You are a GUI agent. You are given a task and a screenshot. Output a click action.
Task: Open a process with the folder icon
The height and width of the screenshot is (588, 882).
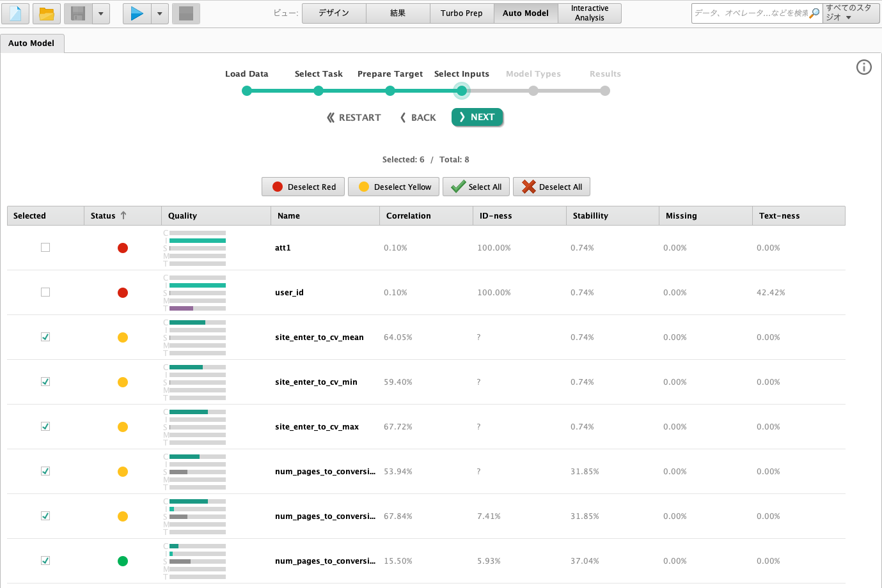tap(47, 13)
